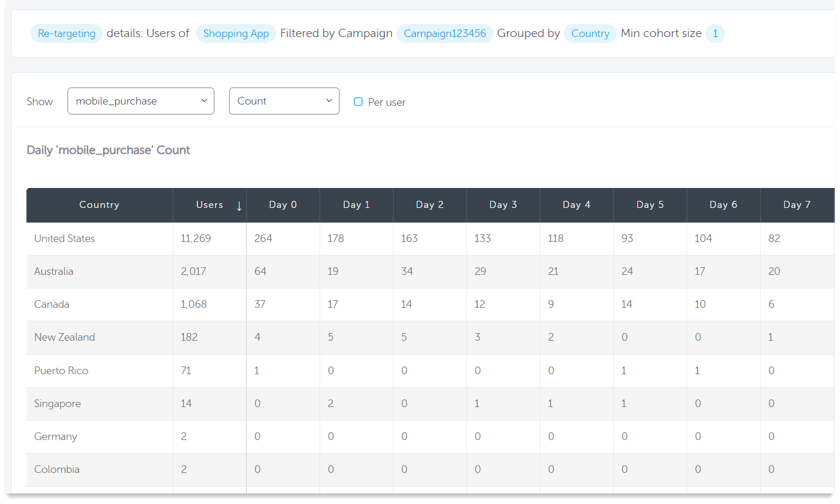The image size is (840, 504).
Task: Open the Campaign123456 filter pill
Action: coord(445,33)
